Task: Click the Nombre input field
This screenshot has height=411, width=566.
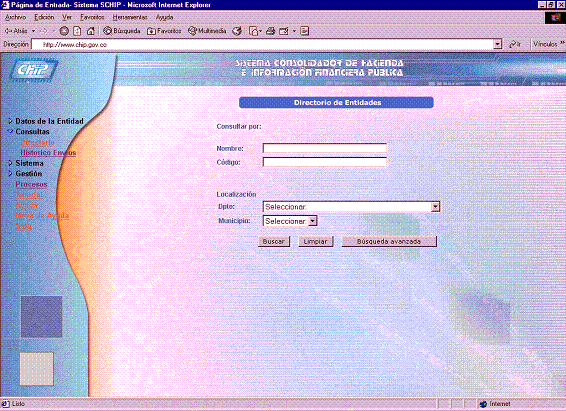Action: (325, 148)
